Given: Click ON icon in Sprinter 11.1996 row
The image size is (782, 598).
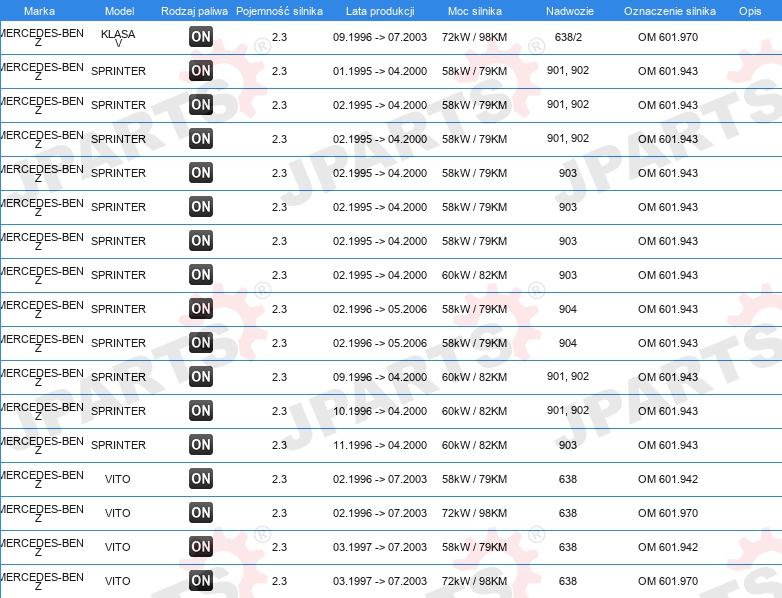Looking at the screenshot, I should click(201, 445).
